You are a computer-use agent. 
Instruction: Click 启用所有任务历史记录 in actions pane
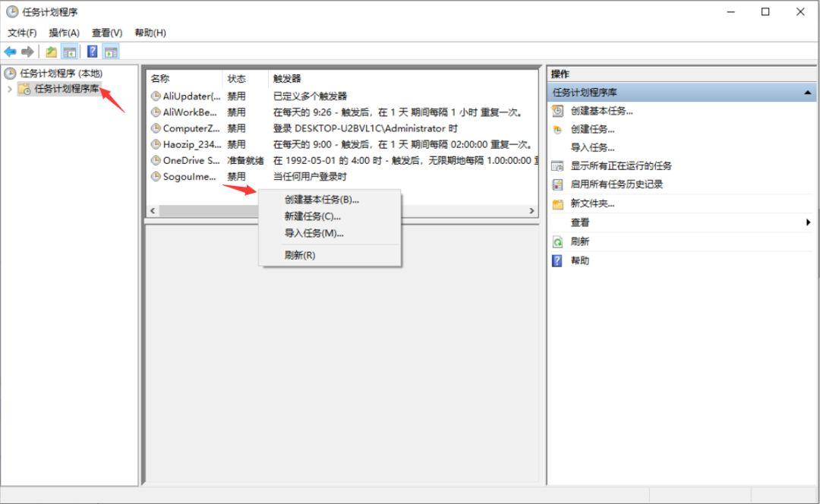617,183
